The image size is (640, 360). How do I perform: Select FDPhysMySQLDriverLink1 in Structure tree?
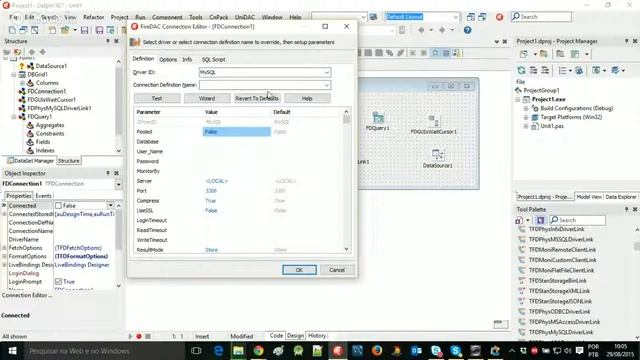pos(59,108)
